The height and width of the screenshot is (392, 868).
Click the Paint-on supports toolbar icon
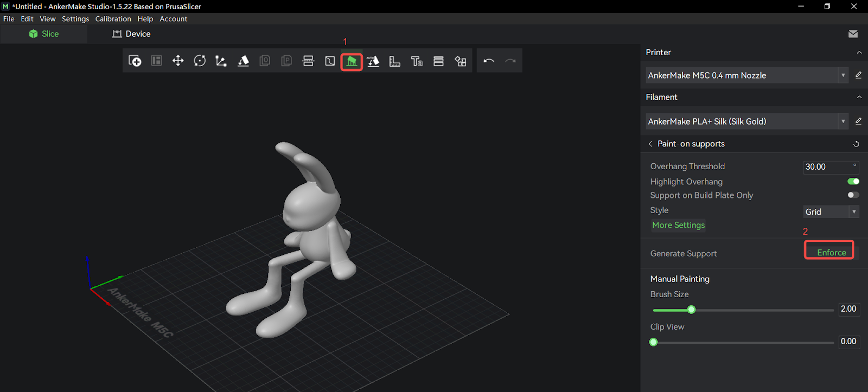tap(352, 61)
